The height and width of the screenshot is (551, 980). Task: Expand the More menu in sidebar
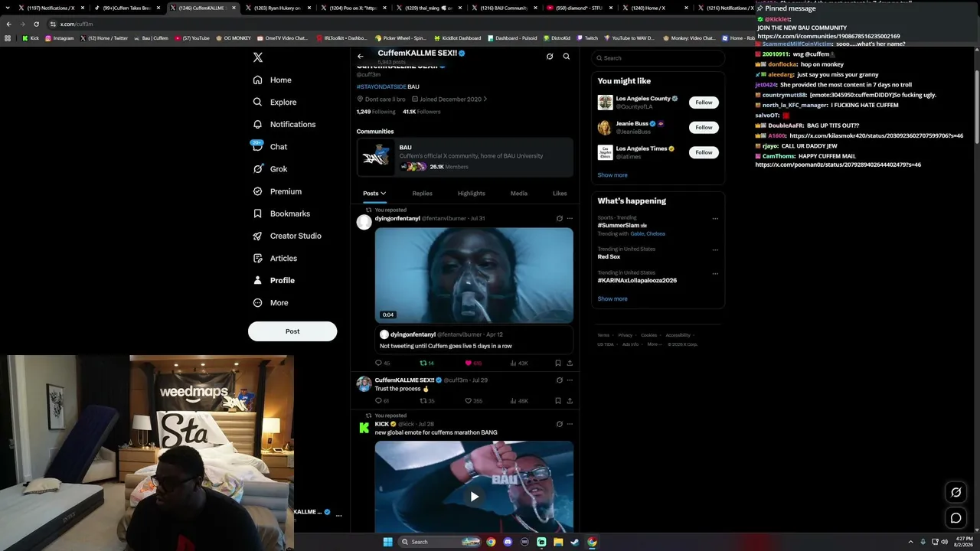[270, 302]
